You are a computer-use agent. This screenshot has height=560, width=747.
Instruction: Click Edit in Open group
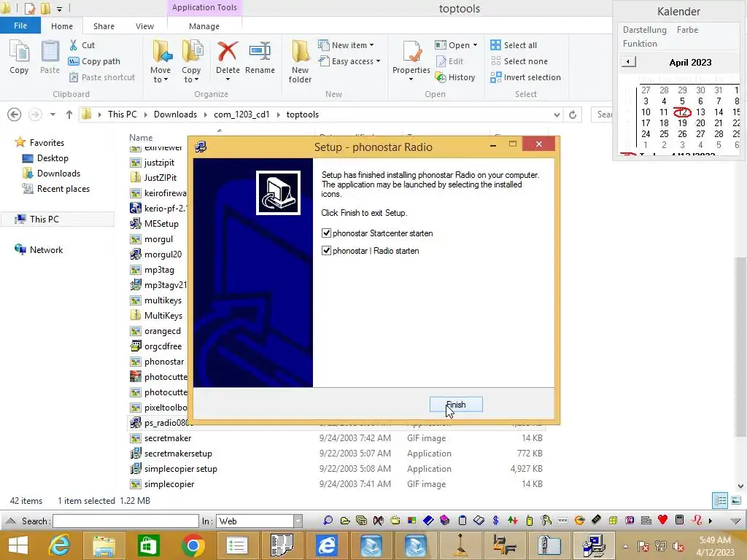449,61
